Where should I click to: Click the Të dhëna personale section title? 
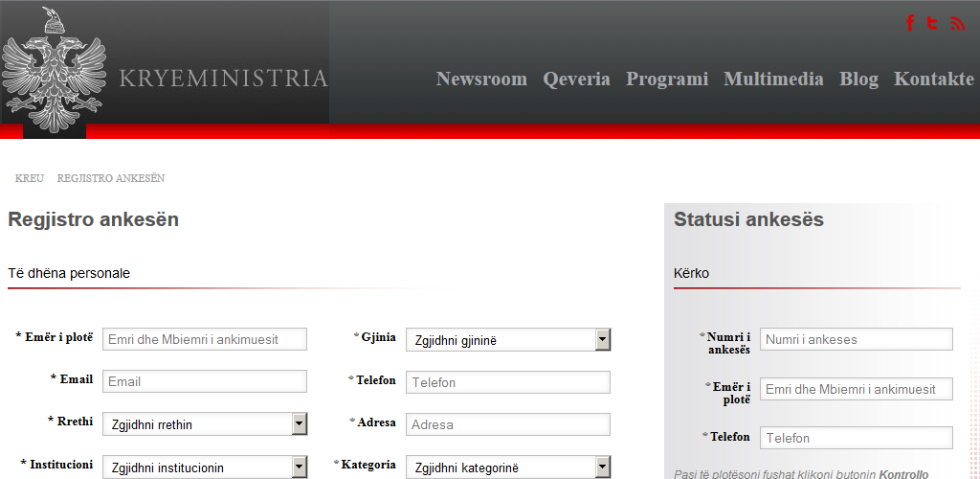click(69, 273)
